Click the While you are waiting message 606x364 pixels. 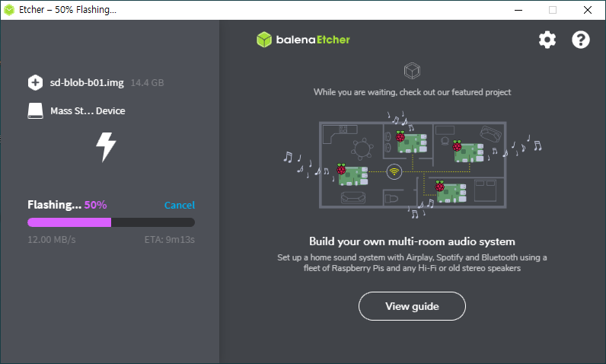[x=412, y=92]
